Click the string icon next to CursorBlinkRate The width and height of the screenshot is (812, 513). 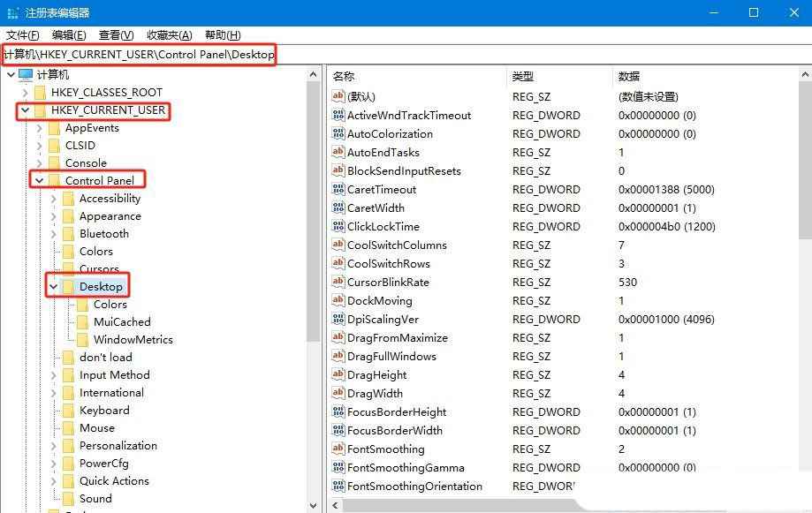click(339, 282)
